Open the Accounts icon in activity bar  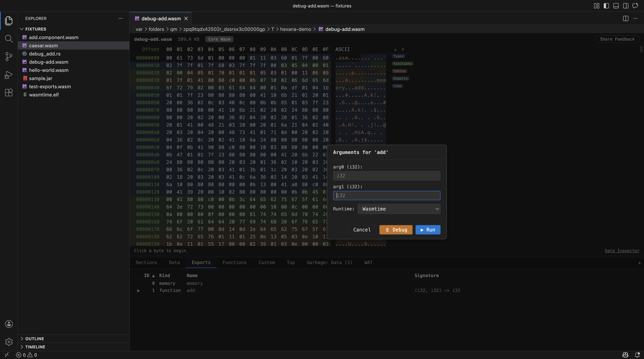tap(9, 324)
